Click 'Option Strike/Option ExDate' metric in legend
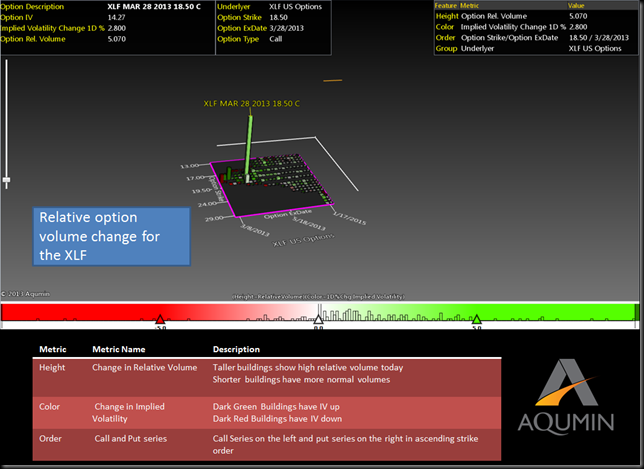 pyautogui.click(x=509, y=37)
